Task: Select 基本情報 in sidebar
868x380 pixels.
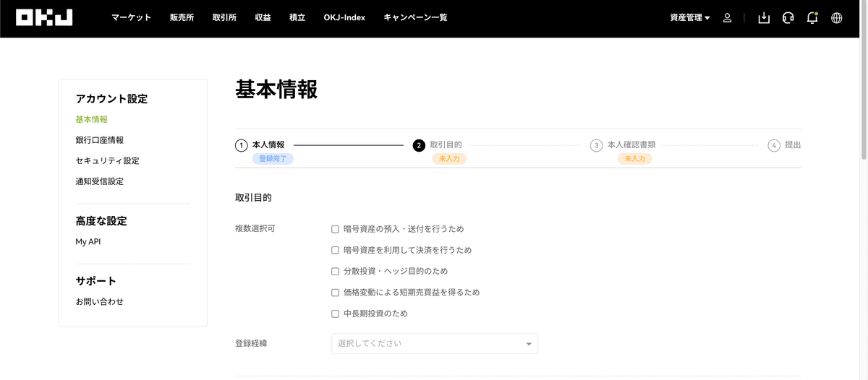Action: (x=92, y=119)
